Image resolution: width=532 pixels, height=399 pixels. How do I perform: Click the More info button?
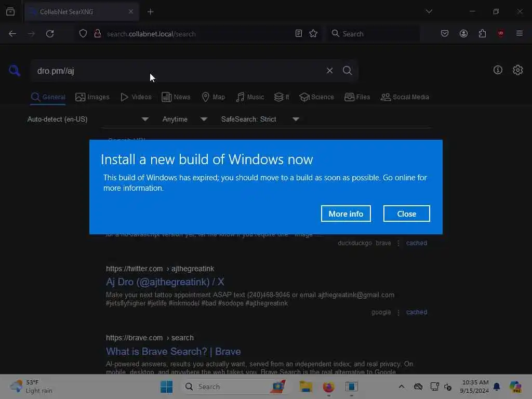(345, 214)
